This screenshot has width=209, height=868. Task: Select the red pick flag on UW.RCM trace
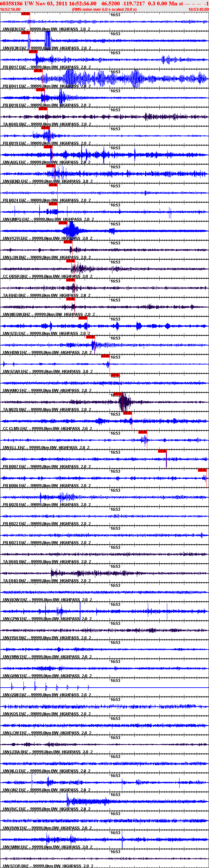pyautogui.click(x=26, y=33)
